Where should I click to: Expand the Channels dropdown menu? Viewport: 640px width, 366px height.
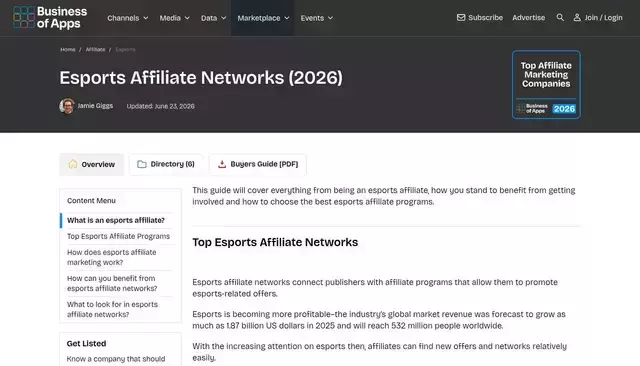[x=127, y=18]
